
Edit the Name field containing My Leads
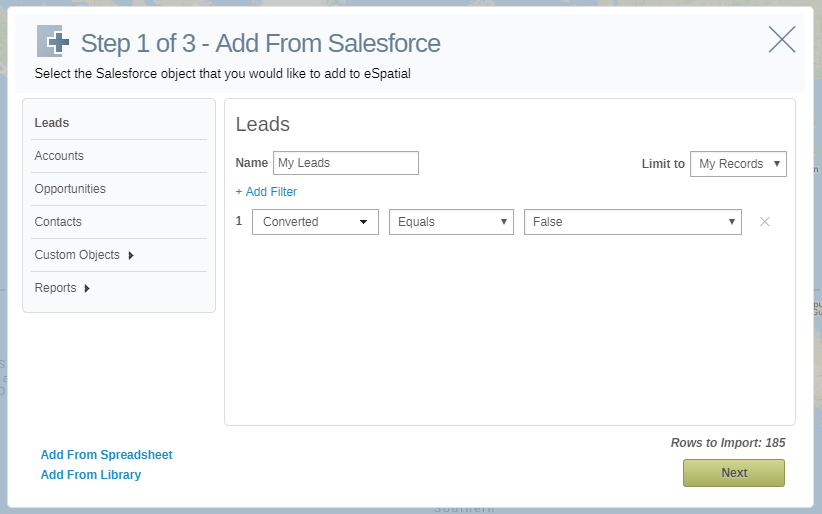[x=346, y=163]
